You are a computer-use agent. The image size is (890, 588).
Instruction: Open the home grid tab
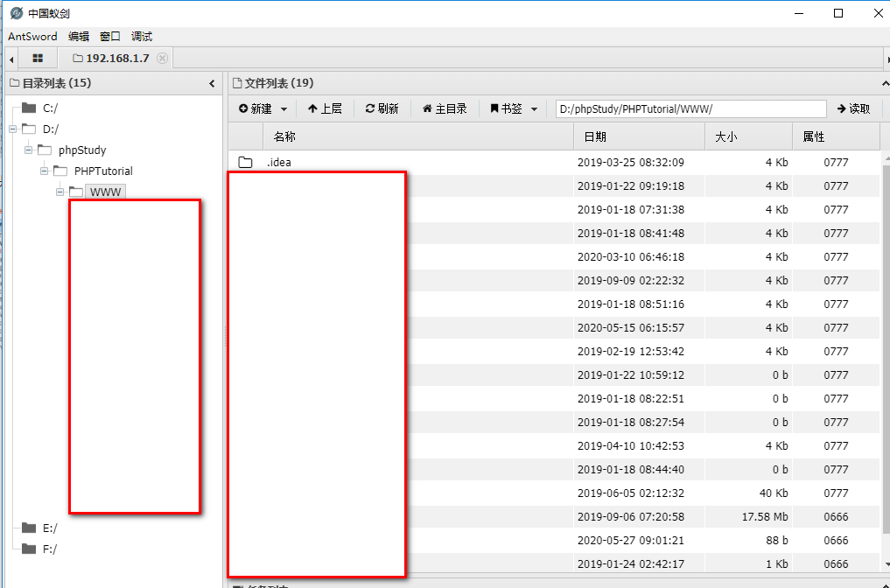pos(38,58)
